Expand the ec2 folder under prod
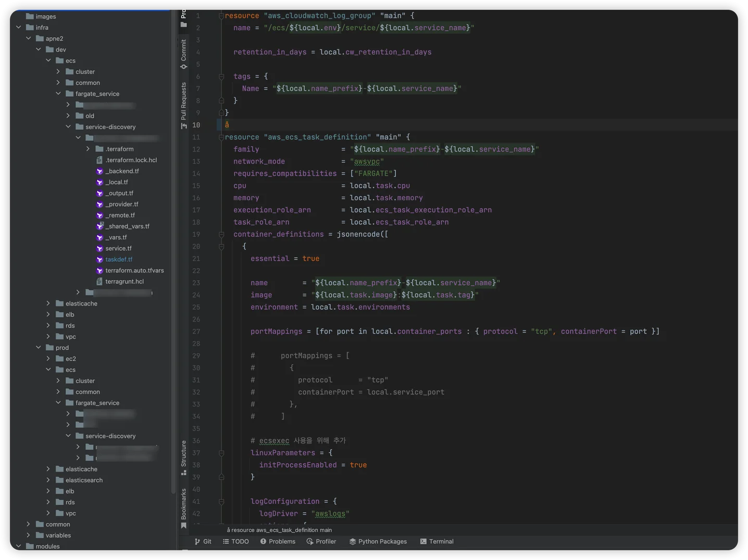748x560 pixels. pos(48,359)
